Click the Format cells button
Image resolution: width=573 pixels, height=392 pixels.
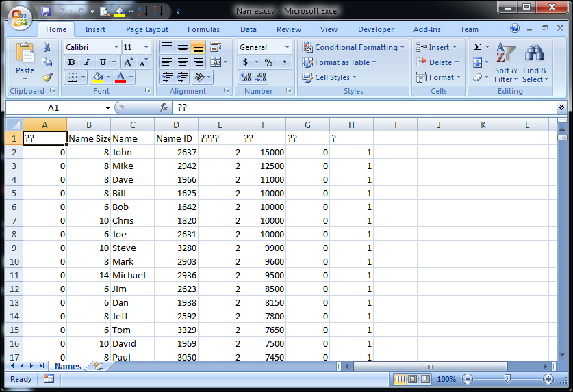tap(438, 77)
